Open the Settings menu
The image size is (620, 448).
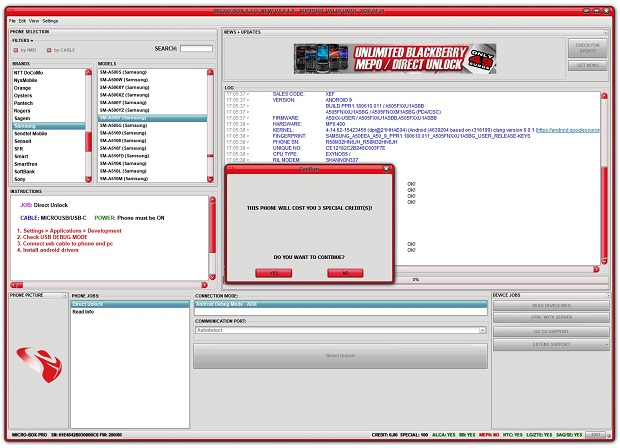tap(50, 21)
